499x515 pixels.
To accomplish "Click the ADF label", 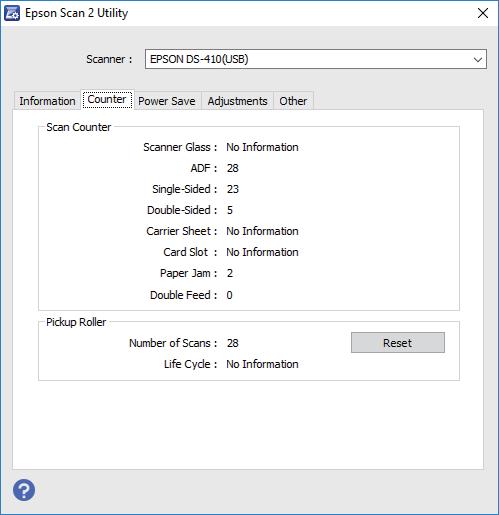I will pos(204,168).
